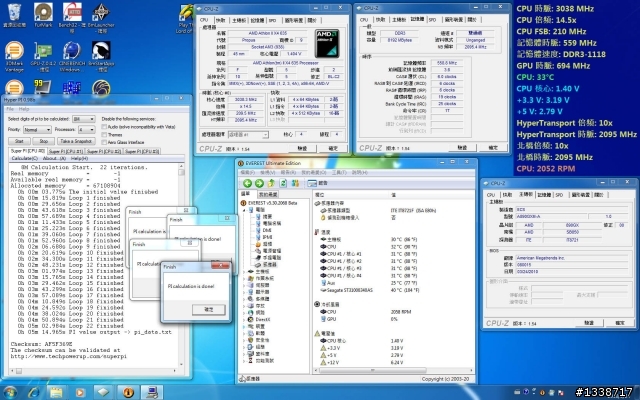
Task: Switch to SPD tab in CPU-Z processor window
Action: click(272, 20)
